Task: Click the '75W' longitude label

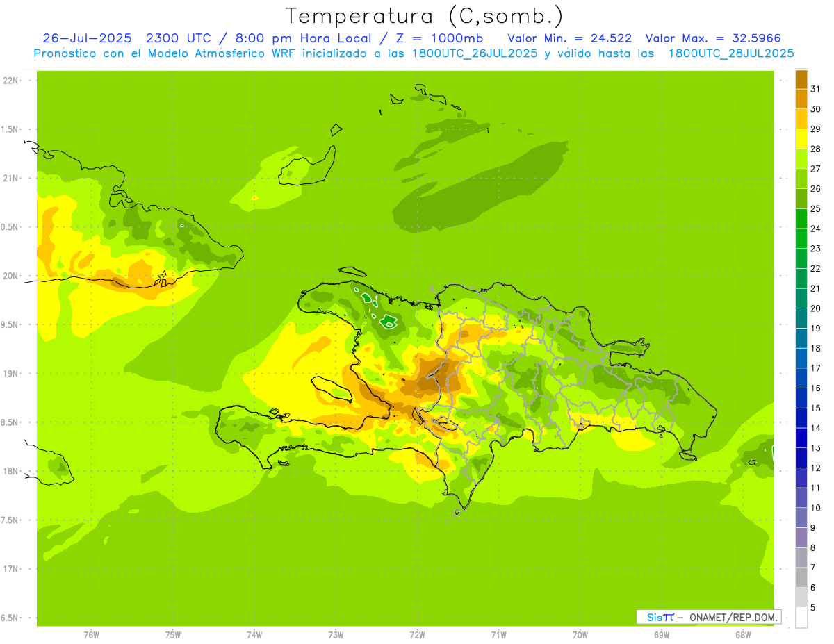Action: click(x=173, y=634)
